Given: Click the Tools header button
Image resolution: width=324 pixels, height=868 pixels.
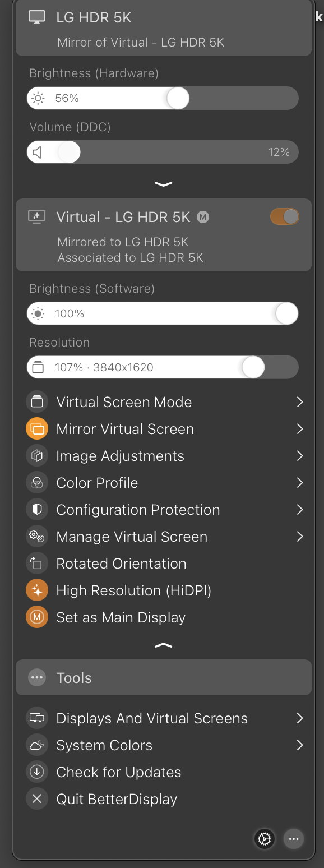Looking at the screenshot, I should click(x=163, y=677).
